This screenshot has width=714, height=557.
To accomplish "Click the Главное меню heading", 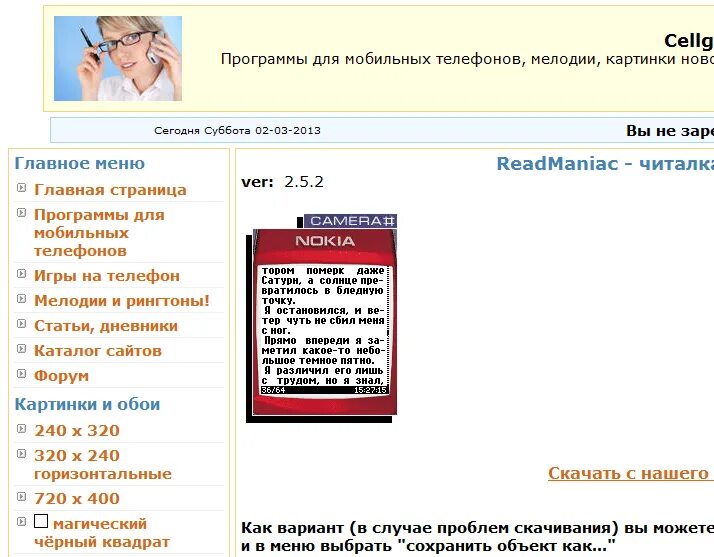I will 80,163.
